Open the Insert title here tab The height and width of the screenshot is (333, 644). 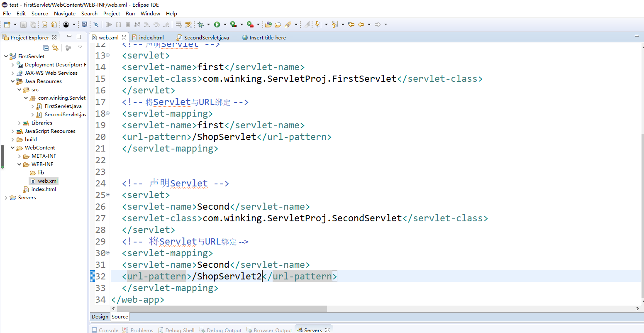pyautogui.click(x=264, y=37)
